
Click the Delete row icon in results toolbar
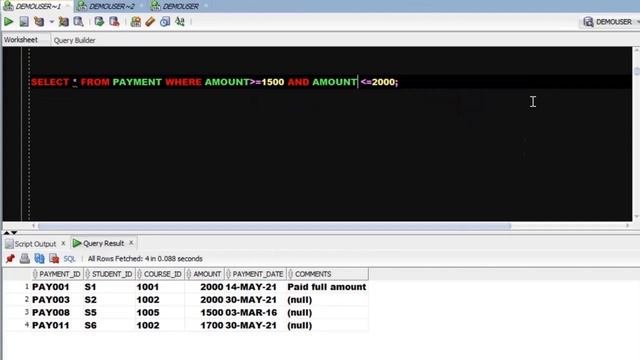point(54,258)
